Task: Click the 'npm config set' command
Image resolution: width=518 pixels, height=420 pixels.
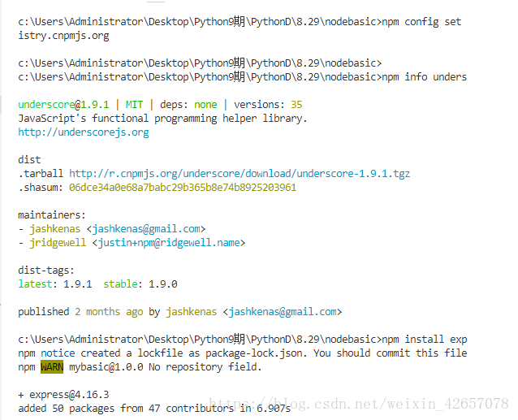Action: click(421, 22)
